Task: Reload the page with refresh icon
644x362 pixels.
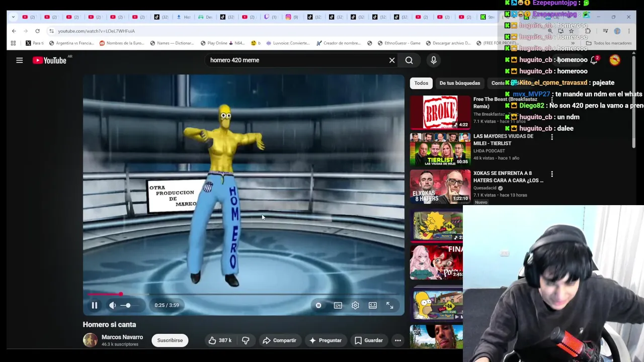Action: point(37,31)
